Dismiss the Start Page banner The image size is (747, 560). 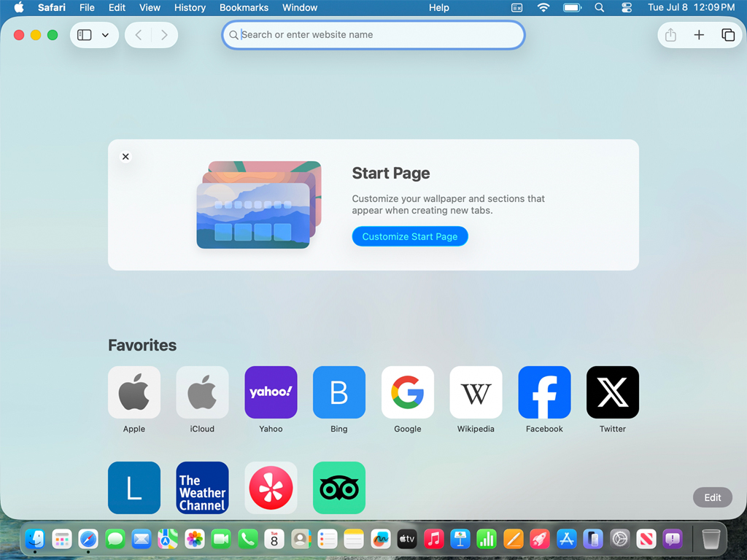pyautogui.click(x=125, y=156)
